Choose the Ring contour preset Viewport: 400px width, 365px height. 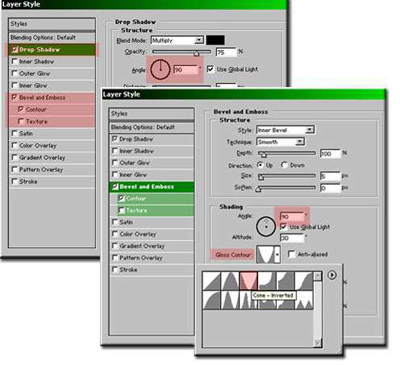tap(230, 300)
